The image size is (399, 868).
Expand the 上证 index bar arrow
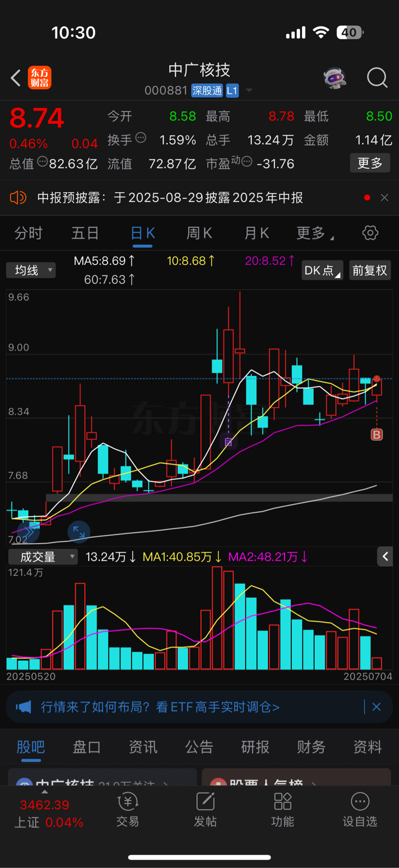45,792
